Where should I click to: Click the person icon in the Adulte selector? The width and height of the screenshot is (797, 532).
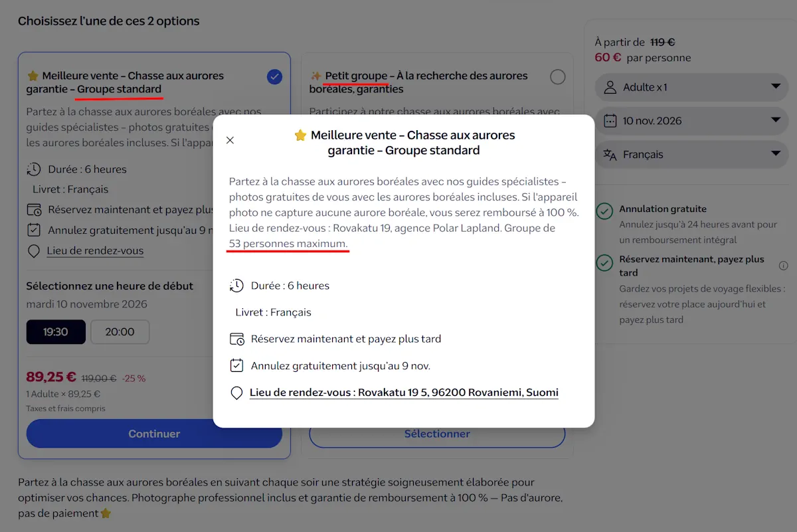pyautogui.click(x=610, y=87)
